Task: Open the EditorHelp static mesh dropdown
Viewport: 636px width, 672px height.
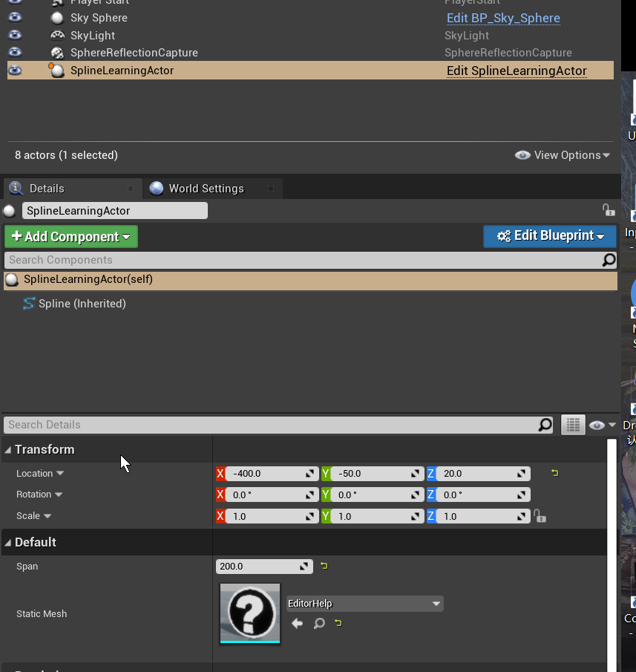Action: pyautogui.click(x=365, y=604)
